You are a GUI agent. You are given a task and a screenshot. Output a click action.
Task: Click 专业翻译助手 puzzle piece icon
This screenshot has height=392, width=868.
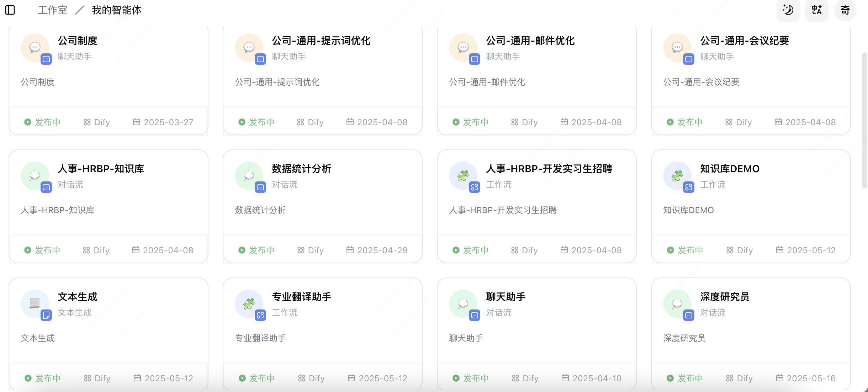(249, 304)
